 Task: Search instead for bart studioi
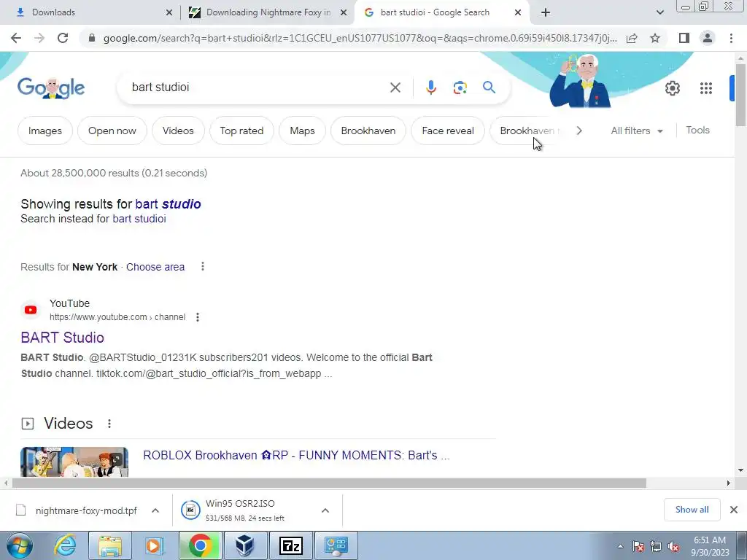tap(139, 219)
